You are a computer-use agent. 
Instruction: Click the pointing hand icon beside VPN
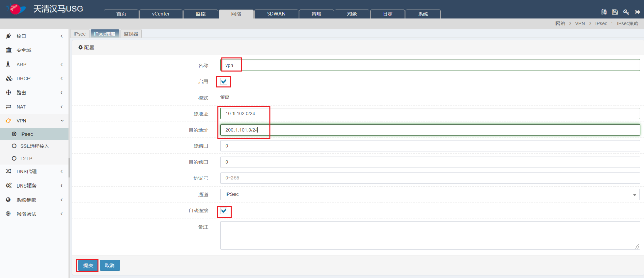(x=8, y=121)
